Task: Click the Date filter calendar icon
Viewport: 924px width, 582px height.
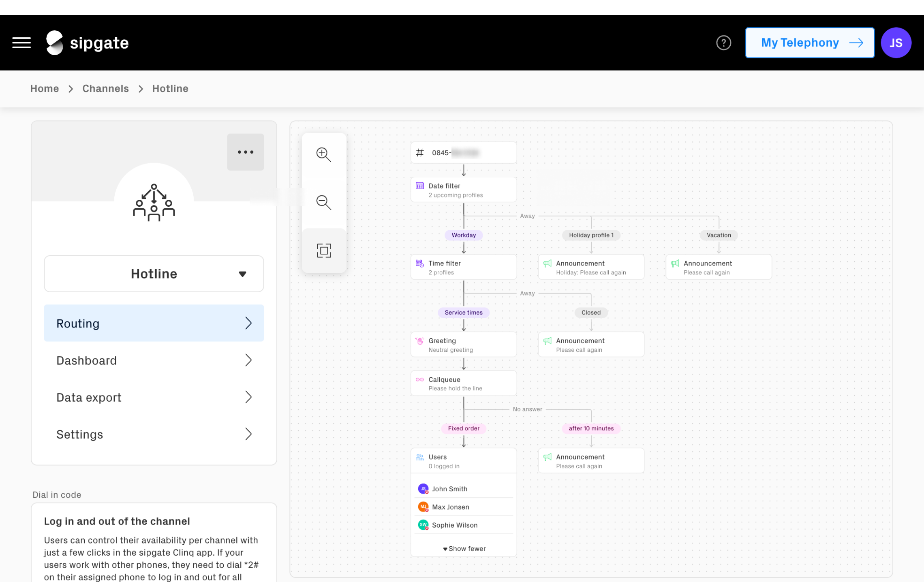Action: click(x=420, y=186)
